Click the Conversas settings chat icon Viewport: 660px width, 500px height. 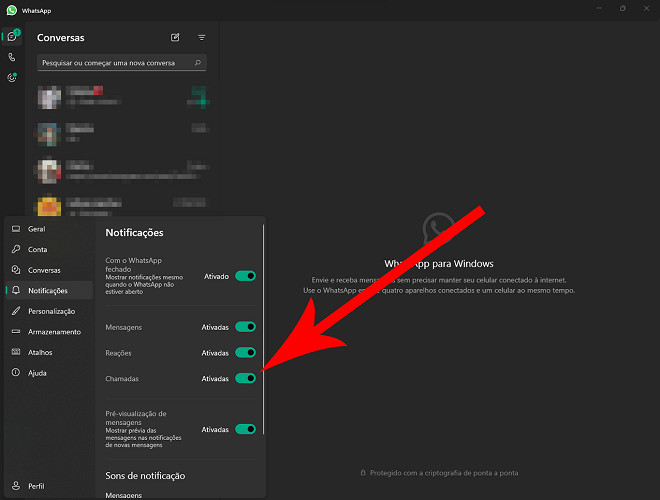click(16, 270)
